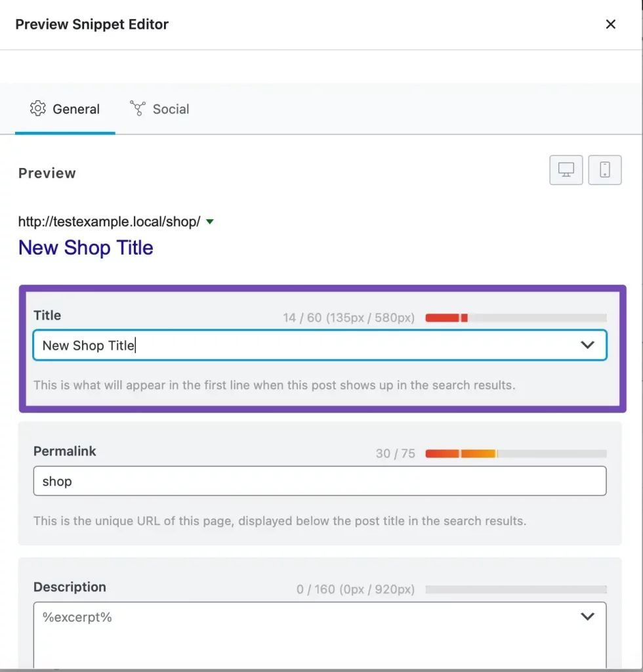The image size is (643, 672).
Task: Click the Permalink length progress bar
Action: [516, 453]
